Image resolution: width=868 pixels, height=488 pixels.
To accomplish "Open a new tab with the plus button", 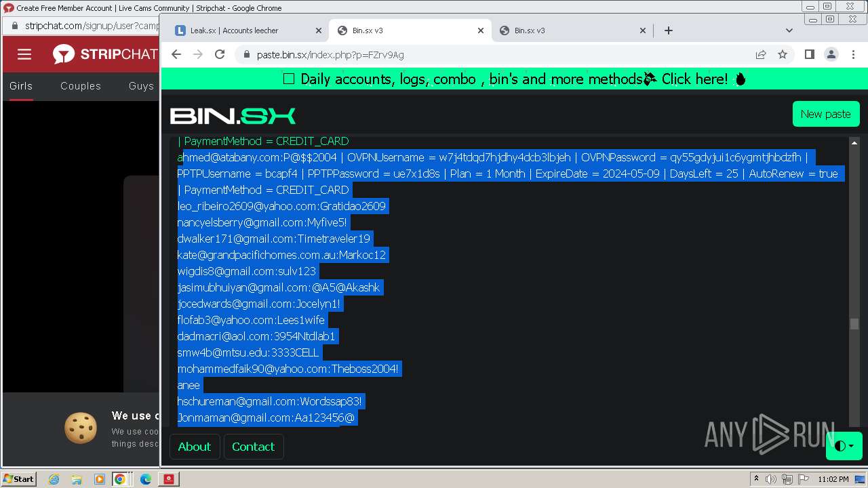I will click(x=669, y=30).
